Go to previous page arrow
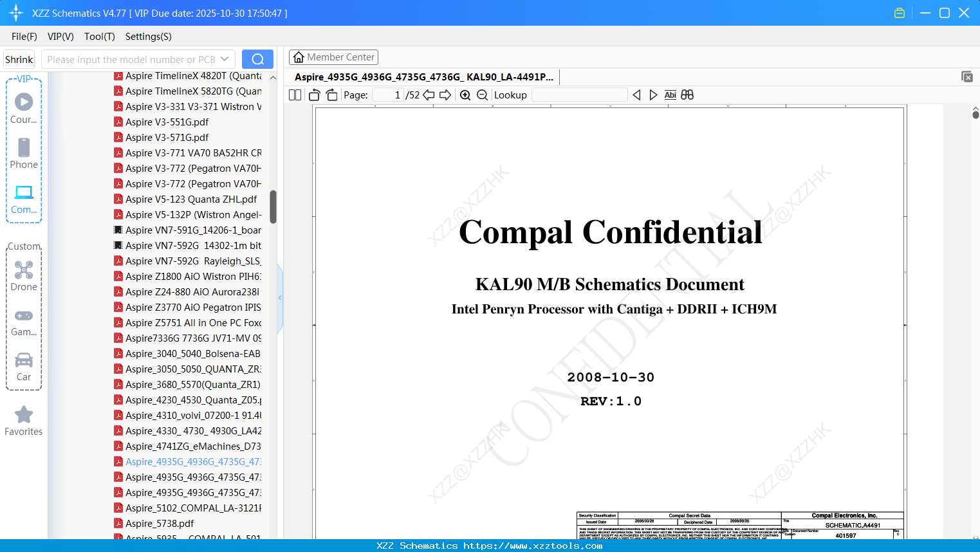 click(429, 95)
